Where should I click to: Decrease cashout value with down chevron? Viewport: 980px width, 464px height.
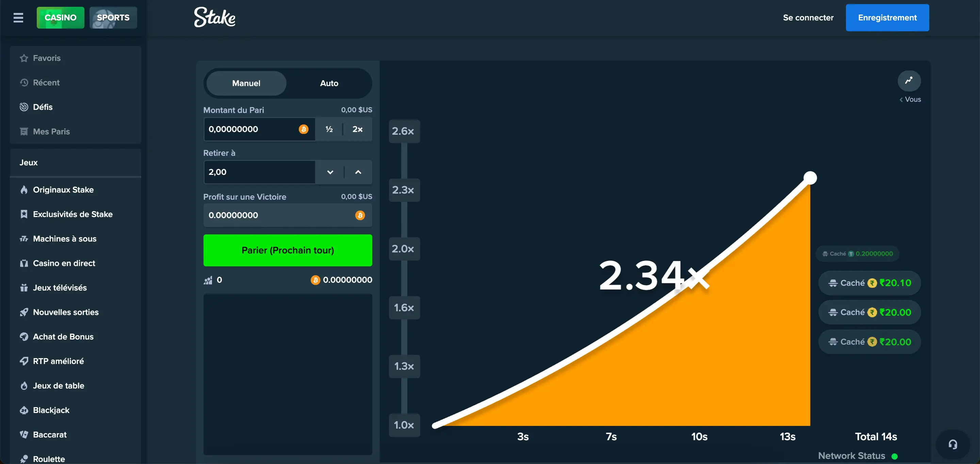(x=330, y=172)
